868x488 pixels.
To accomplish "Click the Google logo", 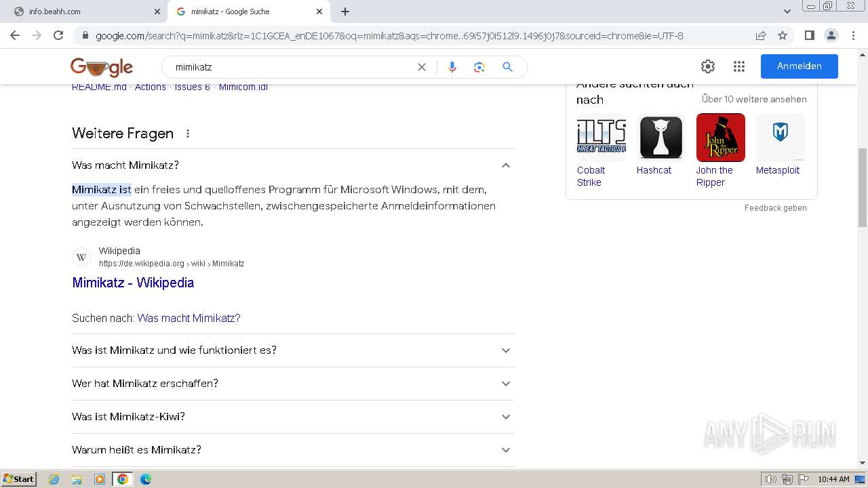I will tap(102, 66).
